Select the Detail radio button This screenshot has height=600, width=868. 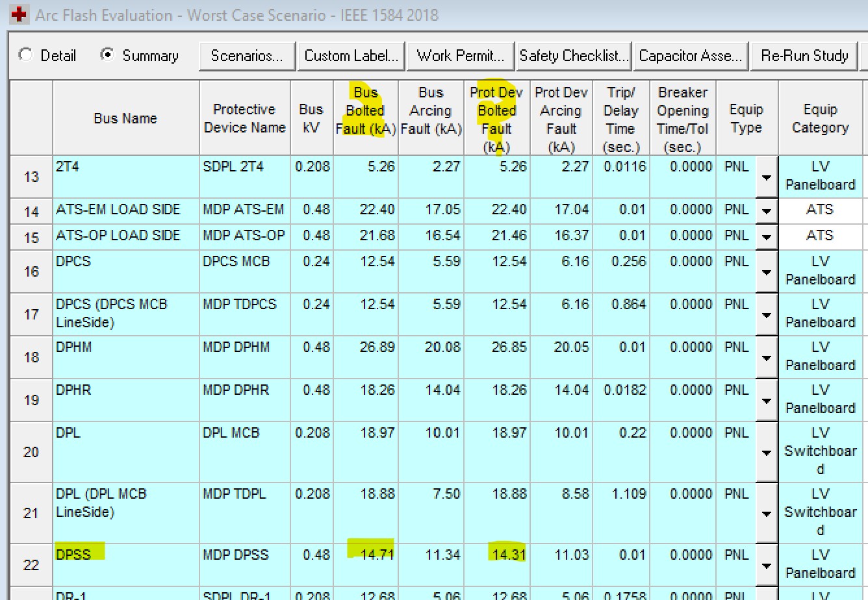tap(26, 55)
